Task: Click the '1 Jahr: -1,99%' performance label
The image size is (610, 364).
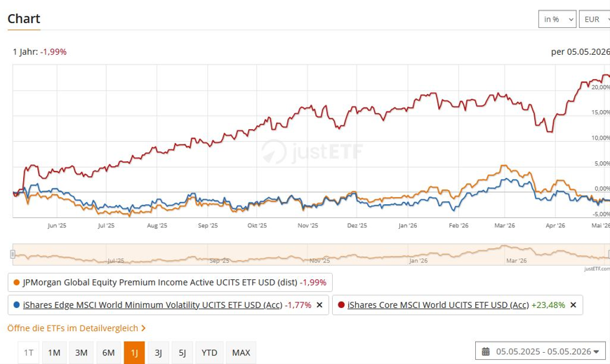Action: point(40,52)
